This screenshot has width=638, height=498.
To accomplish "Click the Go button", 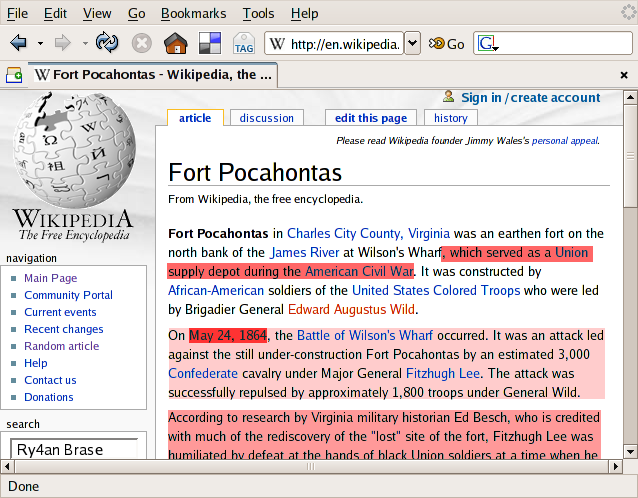I will point(446,44).
